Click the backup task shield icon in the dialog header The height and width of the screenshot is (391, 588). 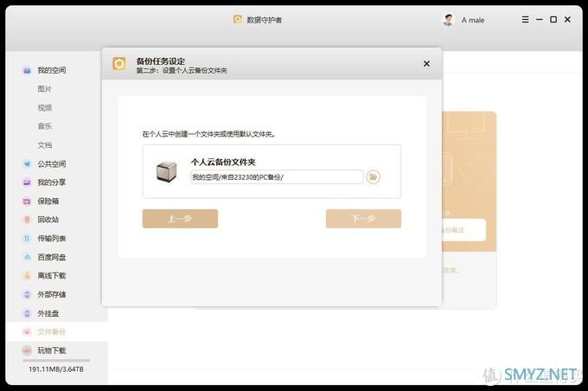click(119, 64)
